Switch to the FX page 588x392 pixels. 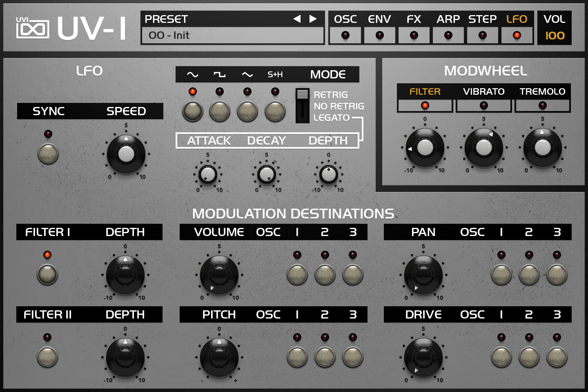click(x=414, y=35)
